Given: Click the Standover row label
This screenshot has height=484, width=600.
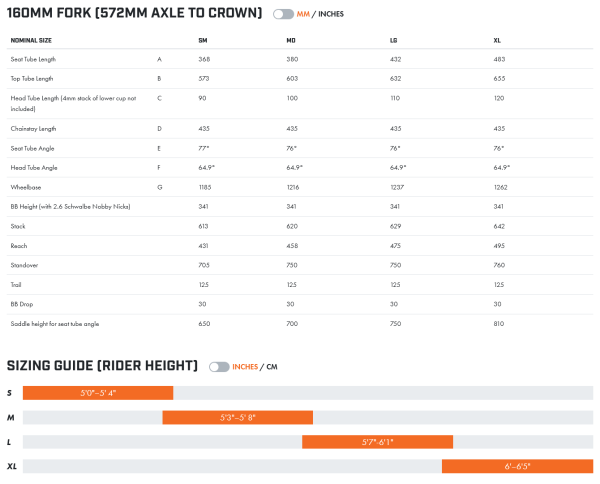Looking at the screenshot, I should pyautogui.click(x=25, y=265).
